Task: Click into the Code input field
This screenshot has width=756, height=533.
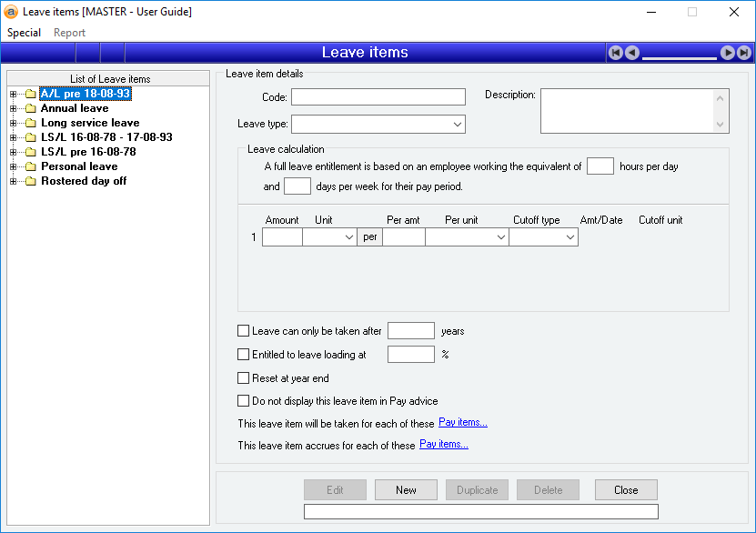Action: 378,97
